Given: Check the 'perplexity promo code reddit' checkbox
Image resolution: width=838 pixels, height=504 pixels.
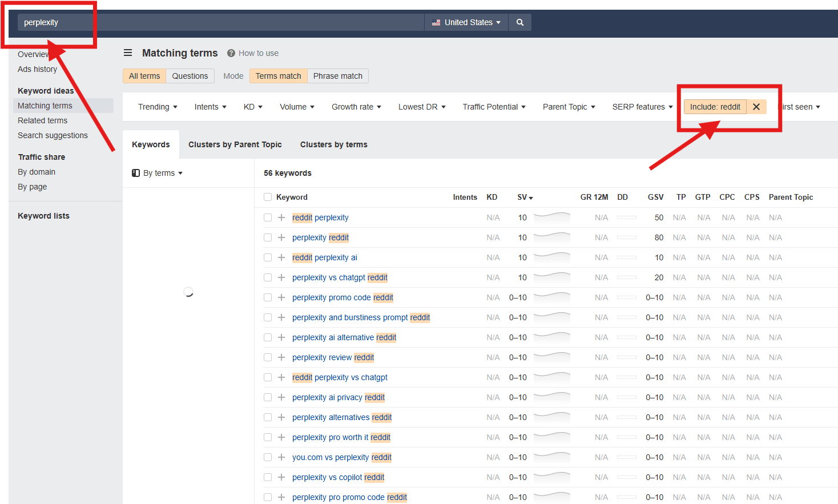Looking at the screenshot, I should pyautogui.click(x=268, y=297).
